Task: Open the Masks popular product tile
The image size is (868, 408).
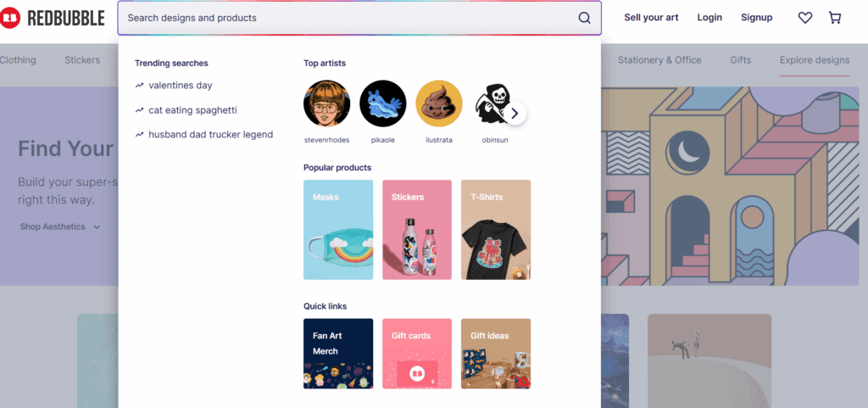Action: point(338,230)
